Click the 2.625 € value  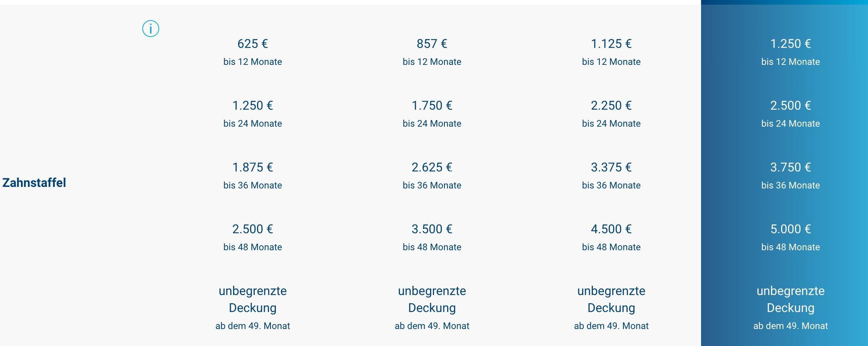[432, 167]
